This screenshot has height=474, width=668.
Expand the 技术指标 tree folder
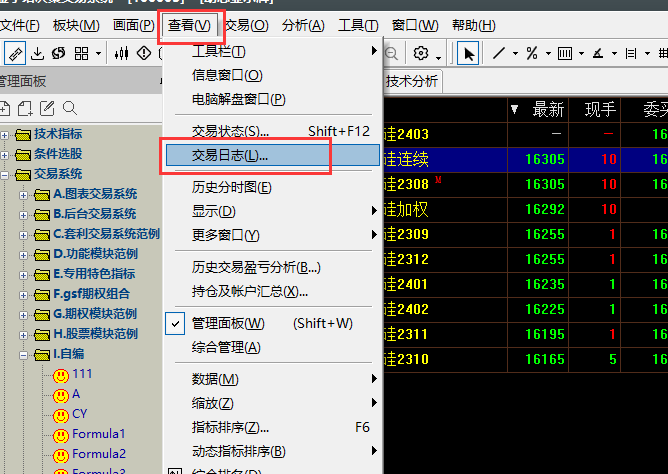point(7,134)
